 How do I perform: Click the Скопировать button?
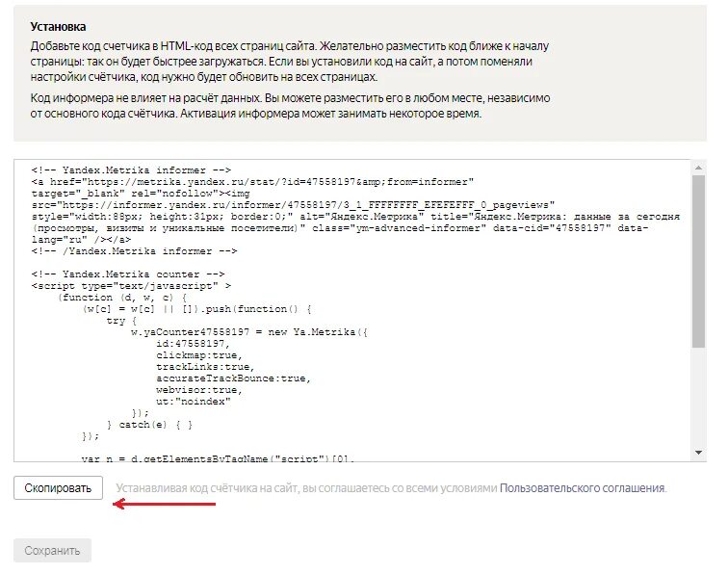click(58, 488)
